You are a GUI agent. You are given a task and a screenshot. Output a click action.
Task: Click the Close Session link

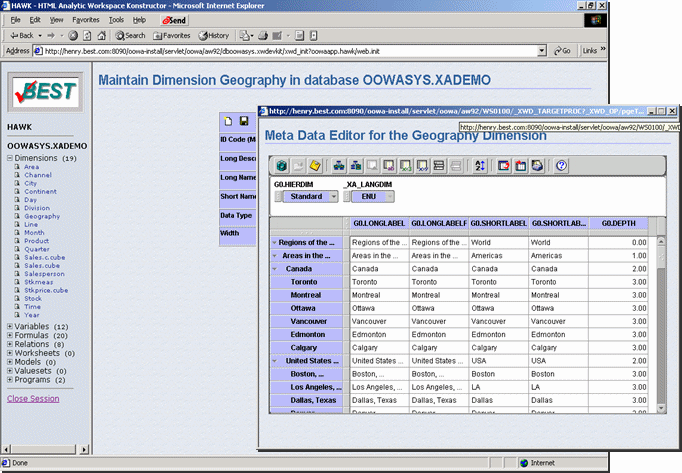33,398
